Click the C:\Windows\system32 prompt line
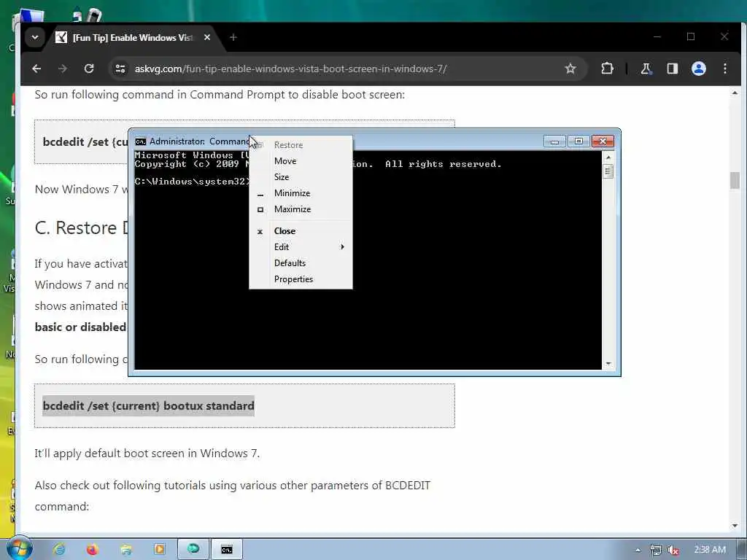This screenshot has height=560, width=747. [x=192, y=182]
